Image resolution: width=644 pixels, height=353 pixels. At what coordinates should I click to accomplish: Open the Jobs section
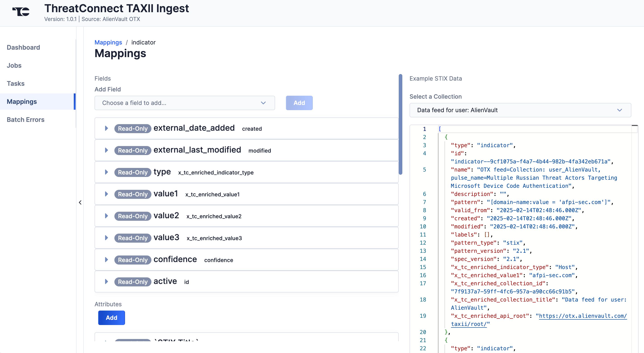pos(14,65)
